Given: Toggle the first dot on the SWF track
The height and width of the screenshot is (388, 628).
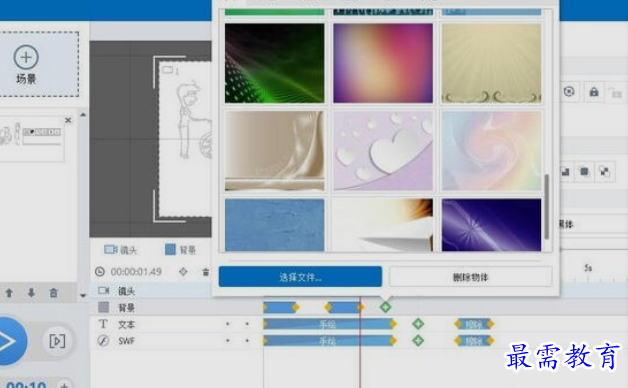Looking at the screenshot, I should [x=227, y=341].
